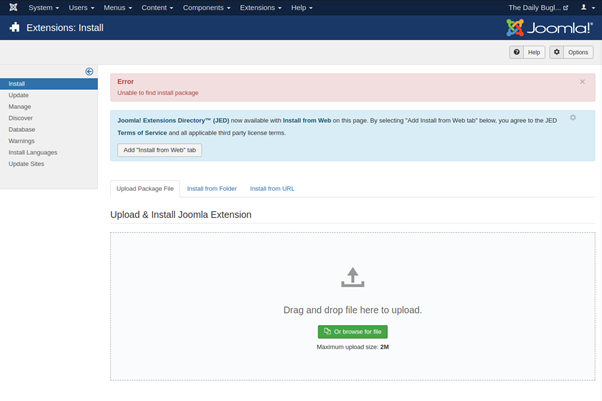Dismiss the Error alert message
The height and width of the screenshot is (401, 602).
point(582,82)
